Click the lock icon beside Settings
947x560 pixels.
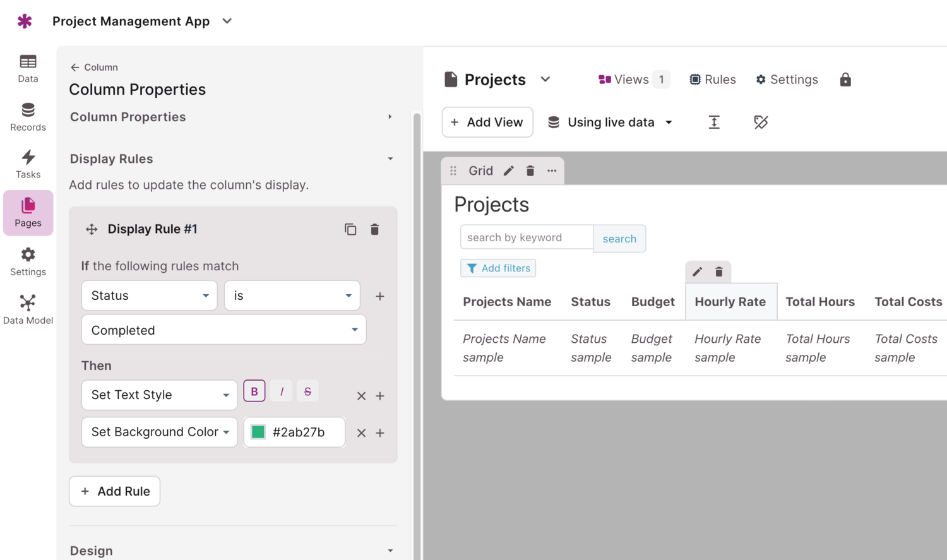pyautogui.click(x=845, y=80)
